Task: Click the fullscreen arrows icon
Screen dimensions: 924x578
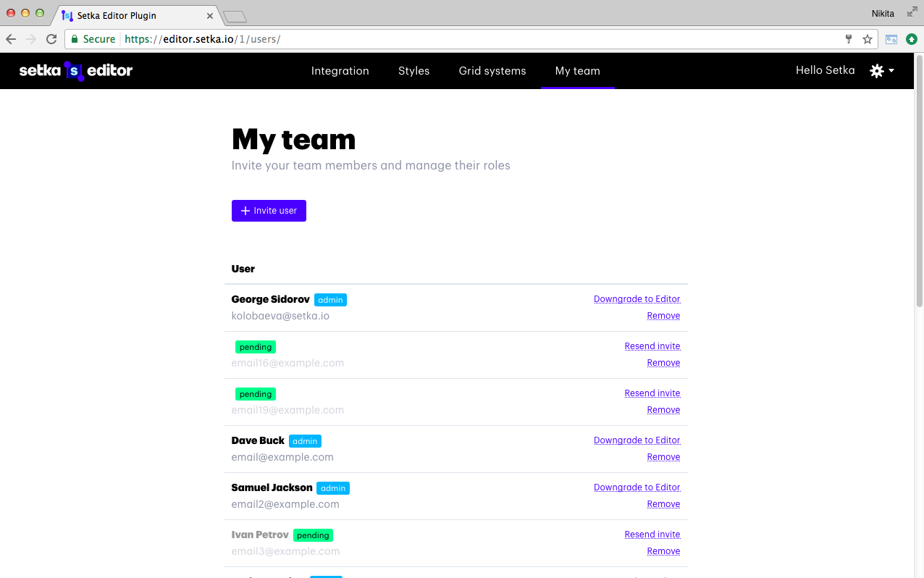Action: [912, 12]
